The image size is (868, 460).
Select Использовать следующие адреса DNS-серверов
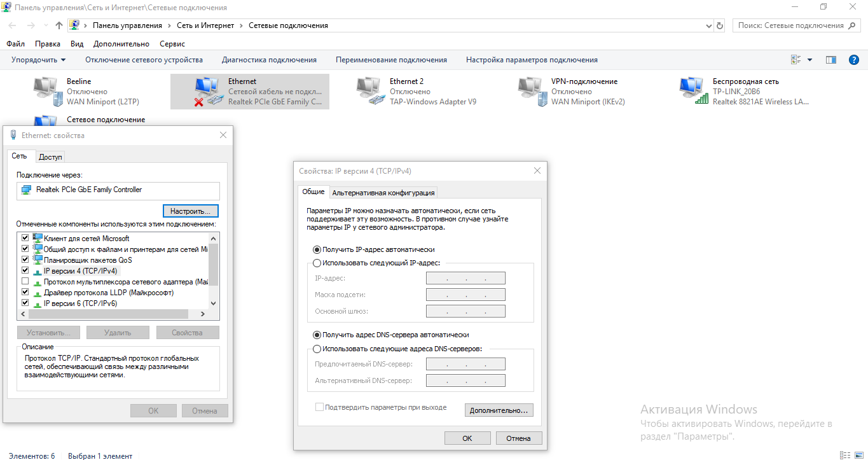[317, 349]
